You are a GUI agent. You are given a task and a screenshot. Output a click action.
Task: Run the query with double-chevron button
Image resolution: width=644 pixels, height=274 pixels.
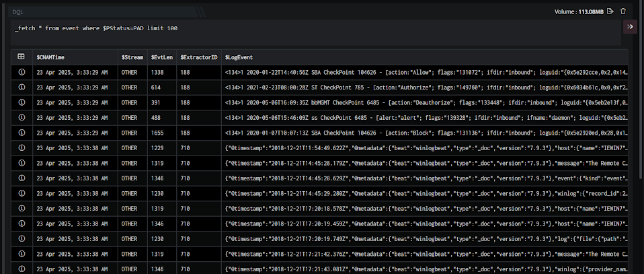(x=630, y=27)
